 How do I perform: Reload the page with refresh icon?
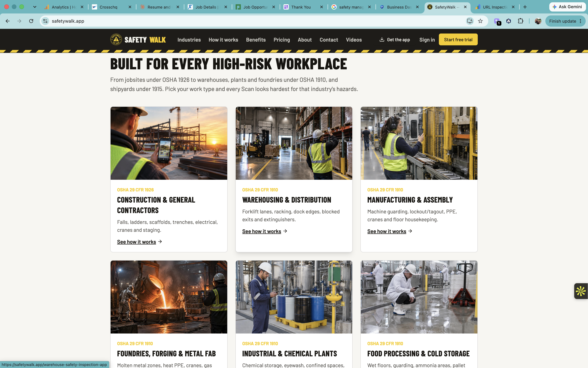point(31,21)
